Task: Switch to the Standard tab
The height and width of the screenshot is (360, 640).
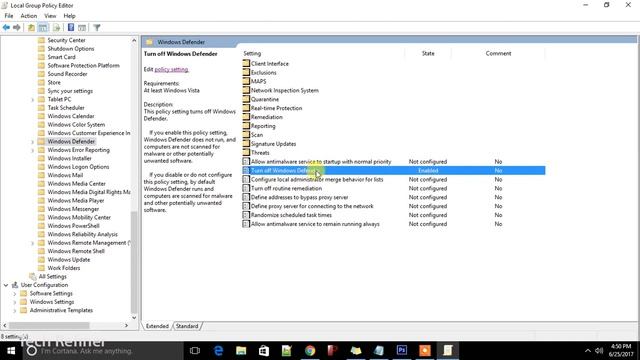Action: pos(187,326)
